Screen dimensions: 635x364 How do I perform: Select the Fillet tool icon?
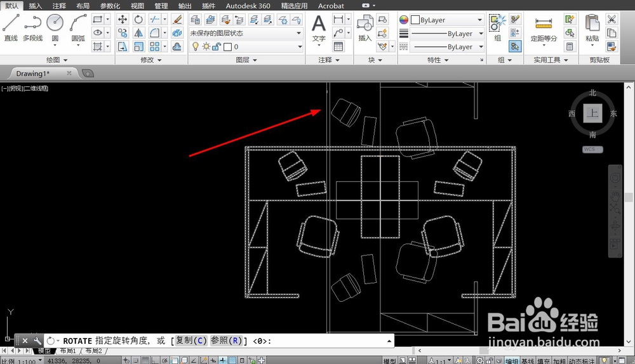154,33
